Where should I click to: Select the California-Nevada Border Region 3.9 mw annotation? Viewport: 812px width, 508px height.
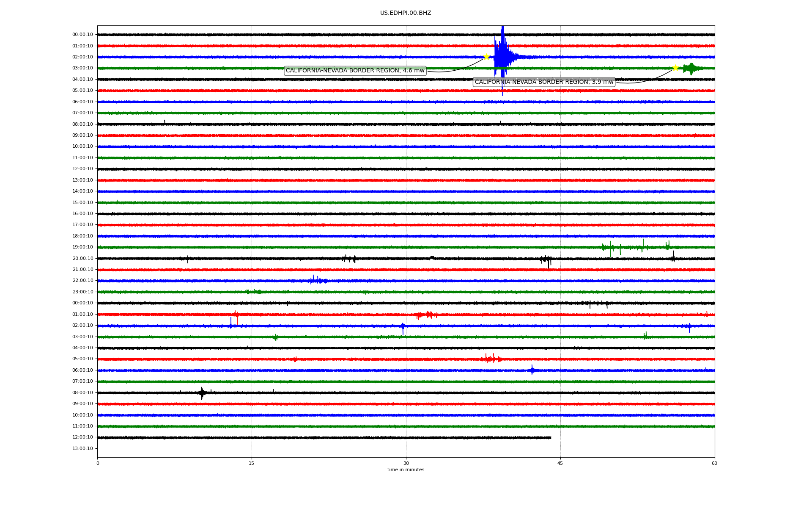coord(544,82)
